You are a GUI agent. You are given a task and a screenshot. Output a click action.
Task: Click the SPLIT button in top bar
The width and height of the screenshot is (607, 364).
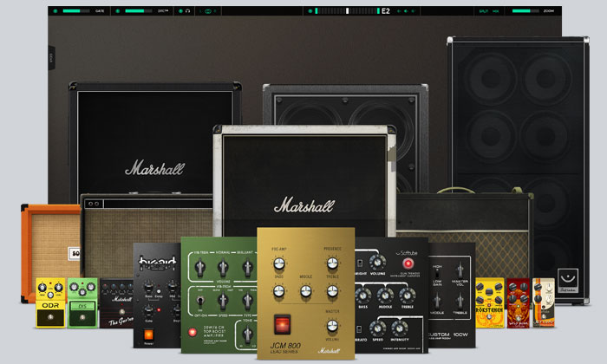click(484, 11)
